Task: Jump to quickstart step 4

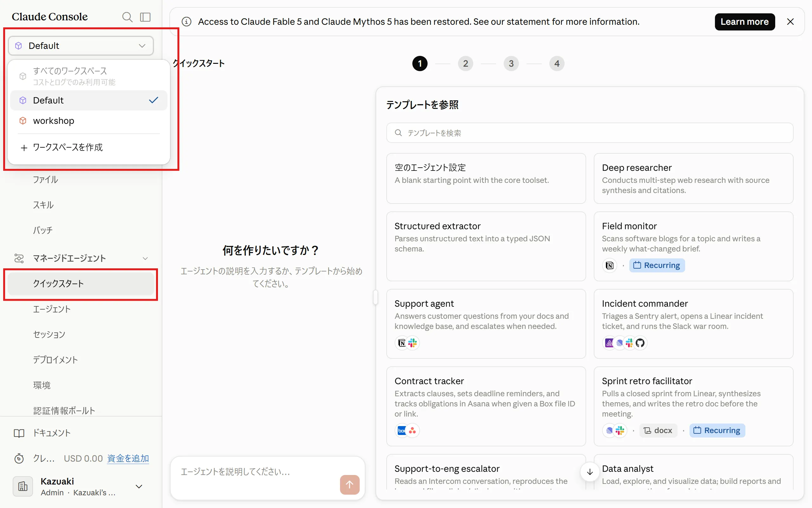Action: pos(557,63)
